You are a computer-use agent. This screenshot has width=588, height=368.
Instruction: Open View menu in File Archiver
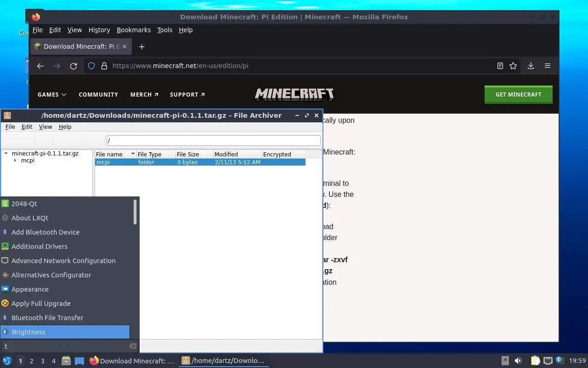point(45,126)
